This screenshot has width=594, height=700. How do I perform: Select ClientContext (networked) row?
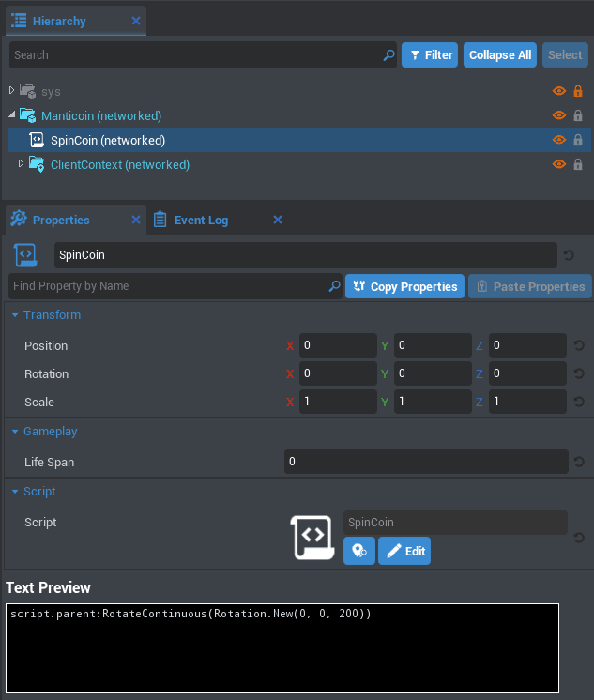click(x=299, y=164)
